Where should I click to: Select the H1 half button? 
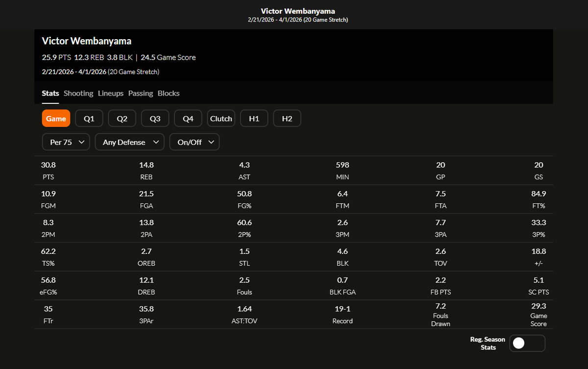(x=254, y=119)
